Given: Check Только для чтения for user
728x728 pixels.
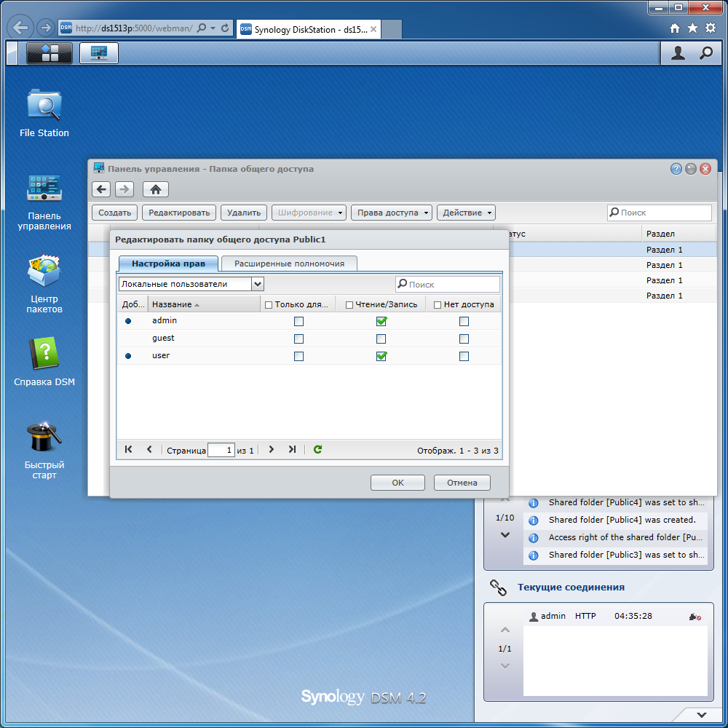Looking at the screenshot, I should pos(299,356).
